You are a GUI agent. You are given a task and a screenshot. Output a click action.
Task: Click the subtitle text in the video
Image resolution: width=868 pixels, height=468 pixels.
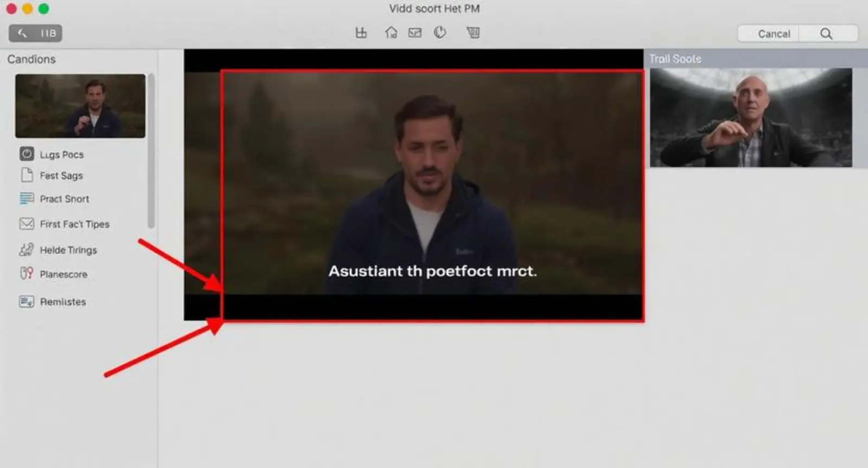(432, 271)
